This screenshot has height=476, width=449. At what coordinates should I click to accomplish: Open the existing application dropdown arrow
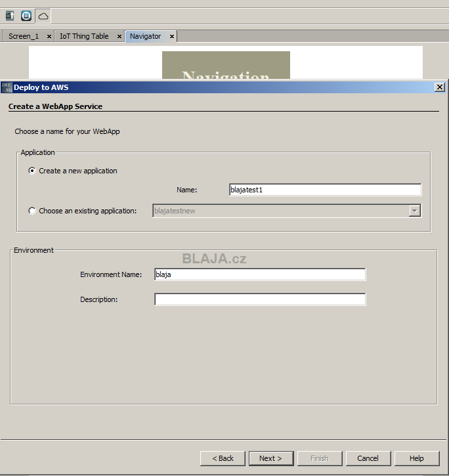pos(414,211)
